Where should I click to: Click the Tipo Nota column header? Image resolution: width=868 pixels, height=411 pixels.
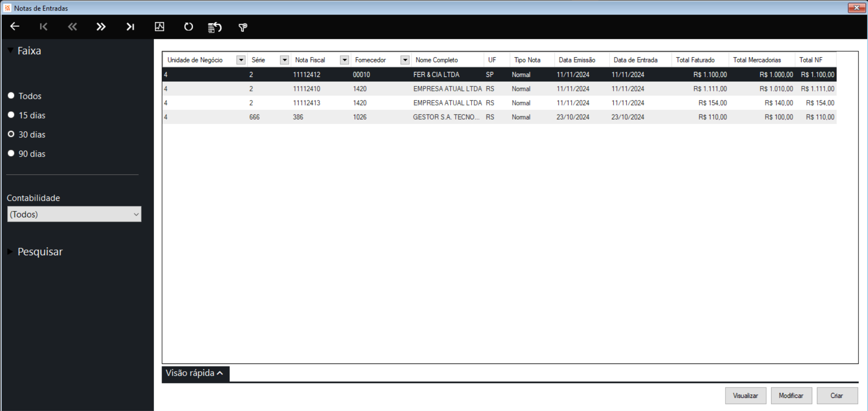click(532, 60)
